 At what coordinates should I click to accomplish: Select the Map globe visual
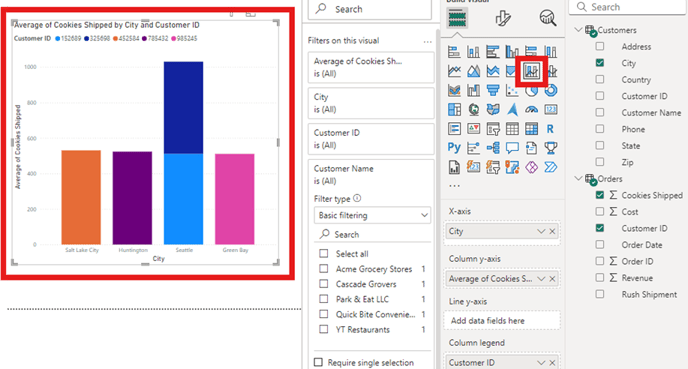(x=473, y=109)
